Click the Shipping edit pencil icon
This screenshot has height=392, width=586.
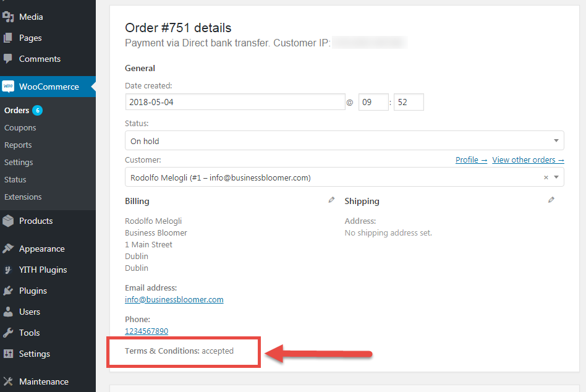click(551, 200)
